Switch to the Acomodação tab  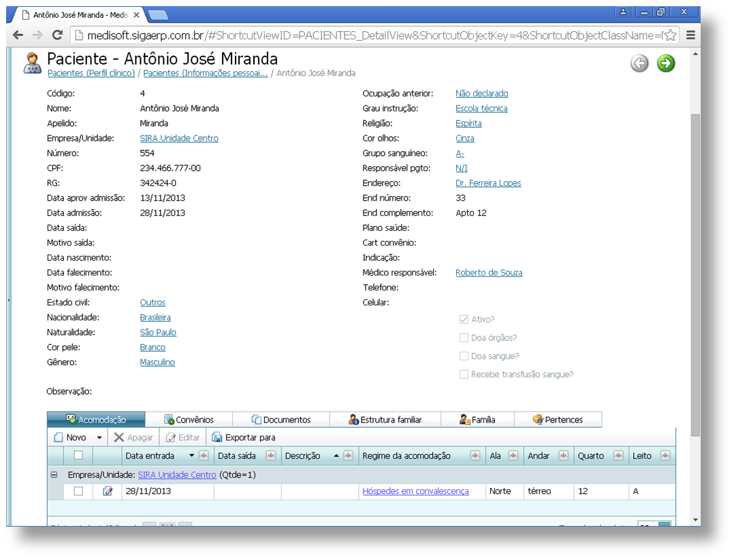point(96,420)
